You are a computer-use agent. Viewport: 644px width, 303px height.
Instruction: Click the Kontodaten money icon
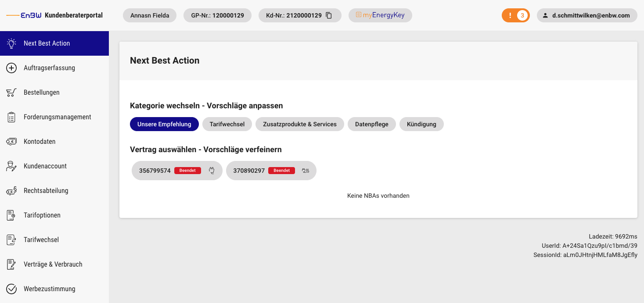click(x=11, y=142)
